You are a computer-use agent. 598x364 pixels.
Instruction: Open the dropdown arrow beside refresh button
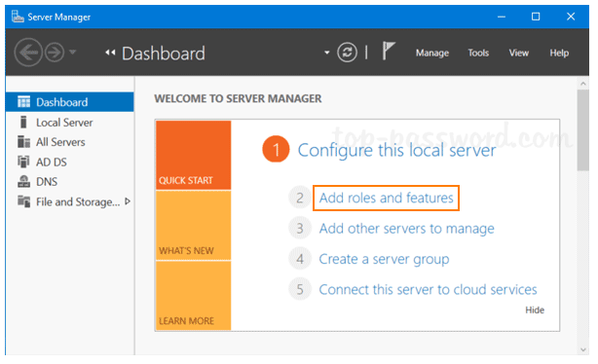pyautogui.click(x=327, y=53)
